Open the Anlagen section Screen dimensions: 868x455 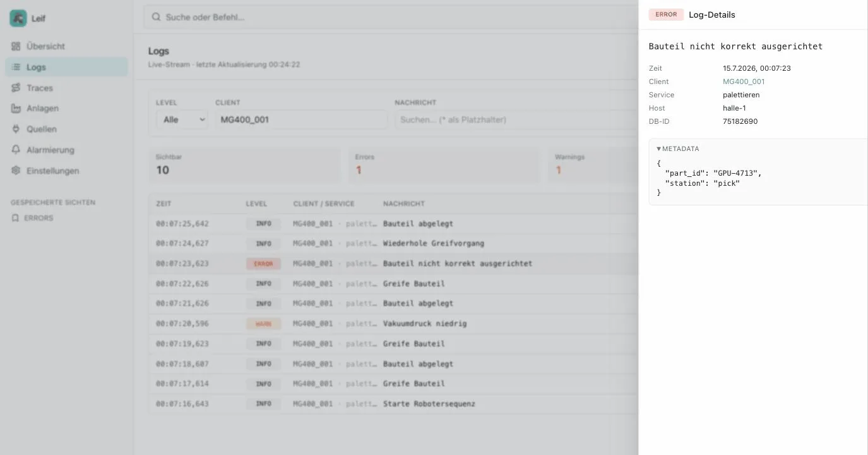coord(66,108)
